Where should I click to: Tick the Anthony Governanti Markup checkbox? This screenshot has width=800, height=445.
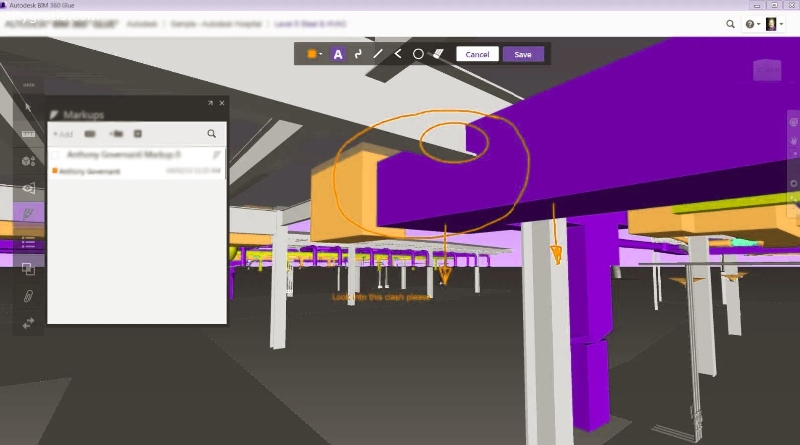56,155
